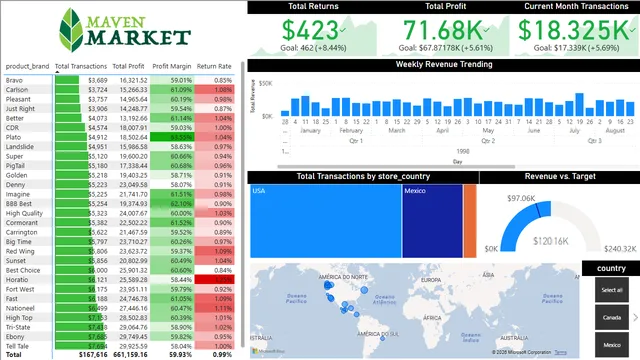Select the Canada country slicer button
Screen dimensions: 640x360
pyautogui.click(x=611, y=318)
